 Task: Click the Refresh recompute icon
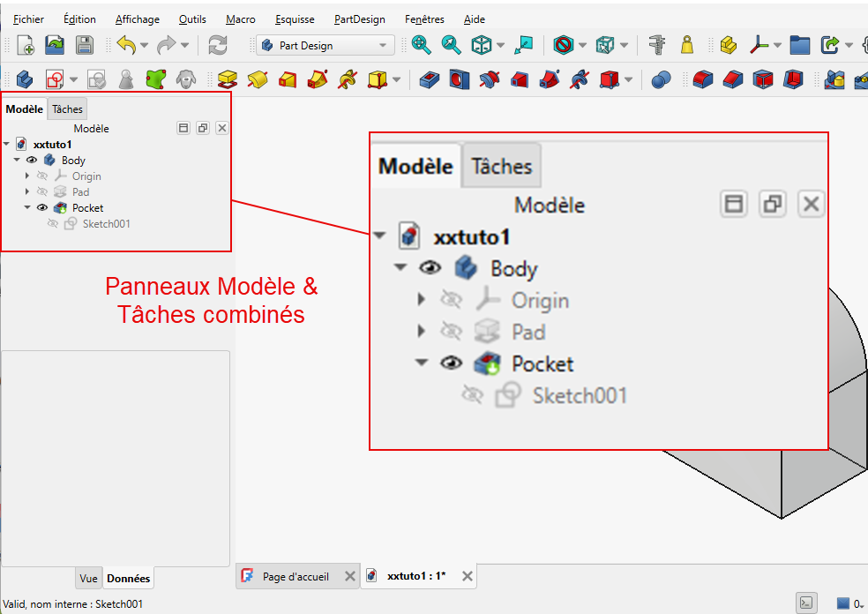coord(218,45)
